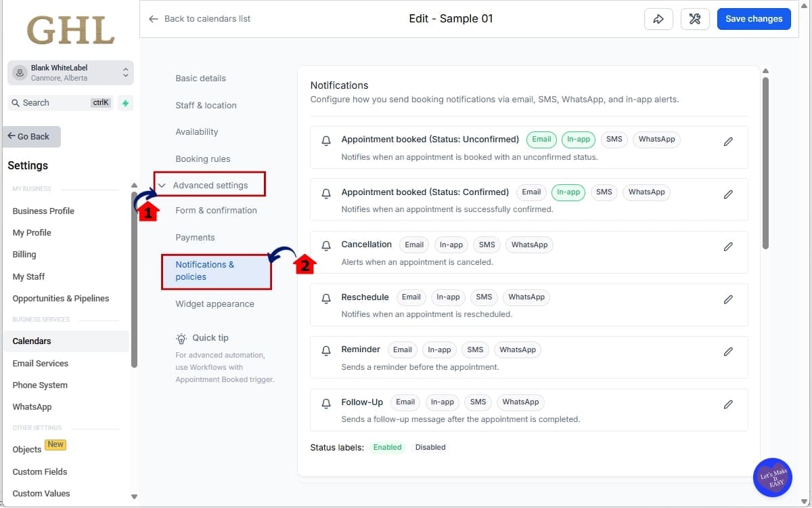Edit Appointment booked Unconfirmed pencil icon
The height and width of the screenshot is (508, 812).
(728, 142)
